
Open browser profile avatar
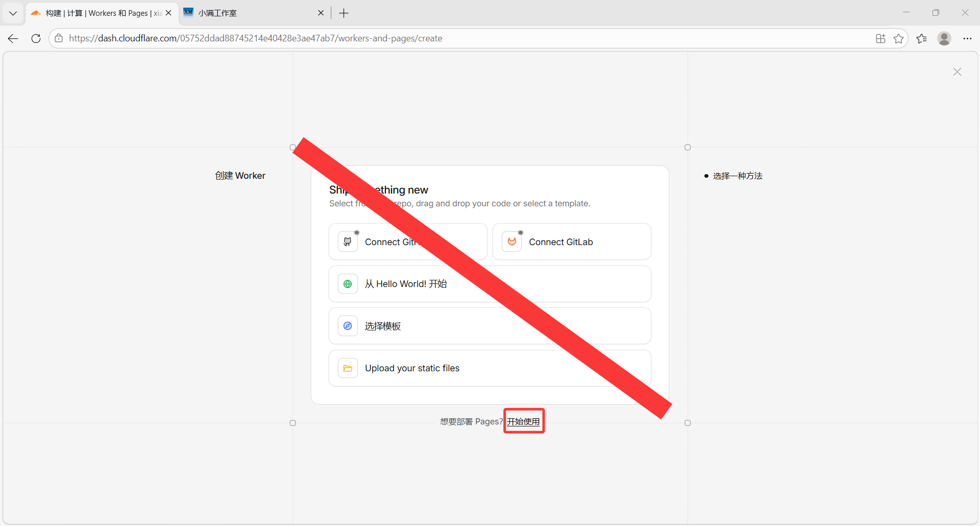(944, 38)
